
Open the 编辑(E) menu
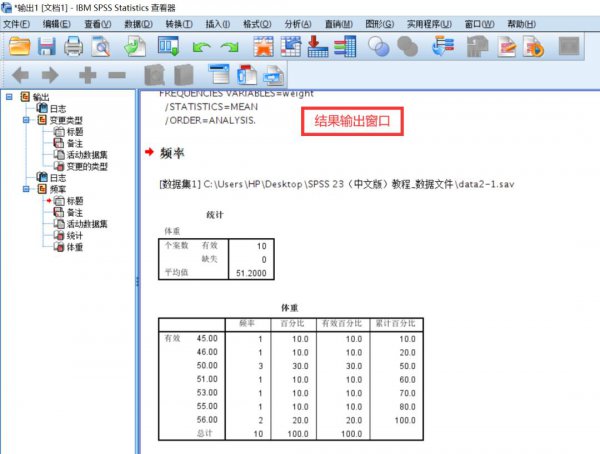pos(57,24)
